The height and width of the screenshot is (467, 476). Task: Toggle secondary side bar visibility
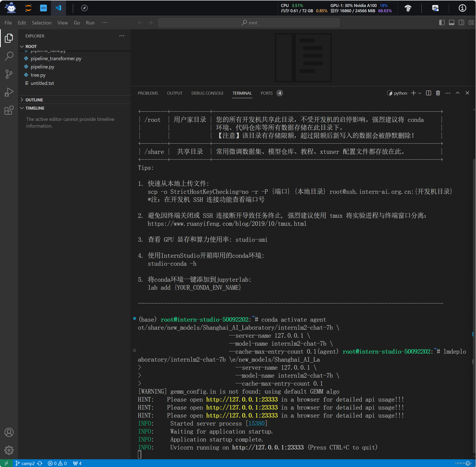pos(461,23)
